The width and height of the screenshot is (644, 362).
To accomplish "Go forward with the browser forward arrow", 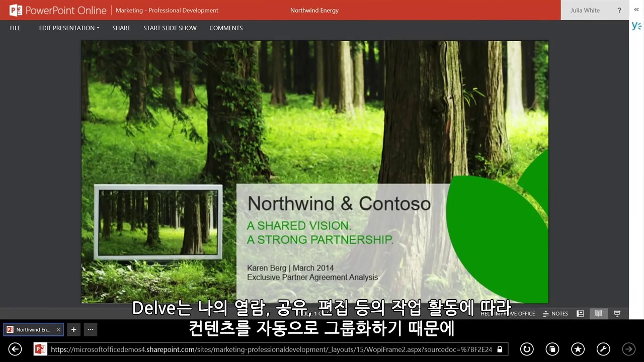I will pyautogui.click(x=629, y=349).
